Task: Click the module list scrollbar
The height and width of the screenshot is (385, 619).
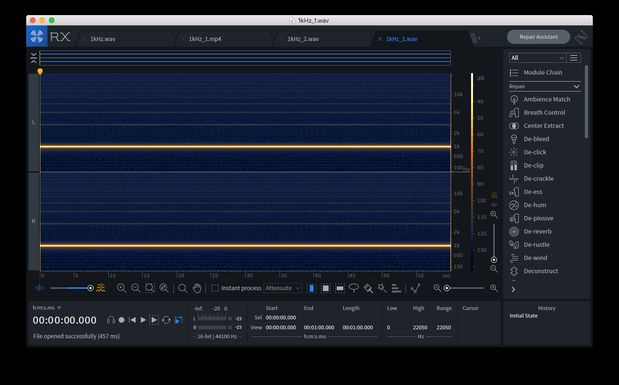Action: click(586, 102)
